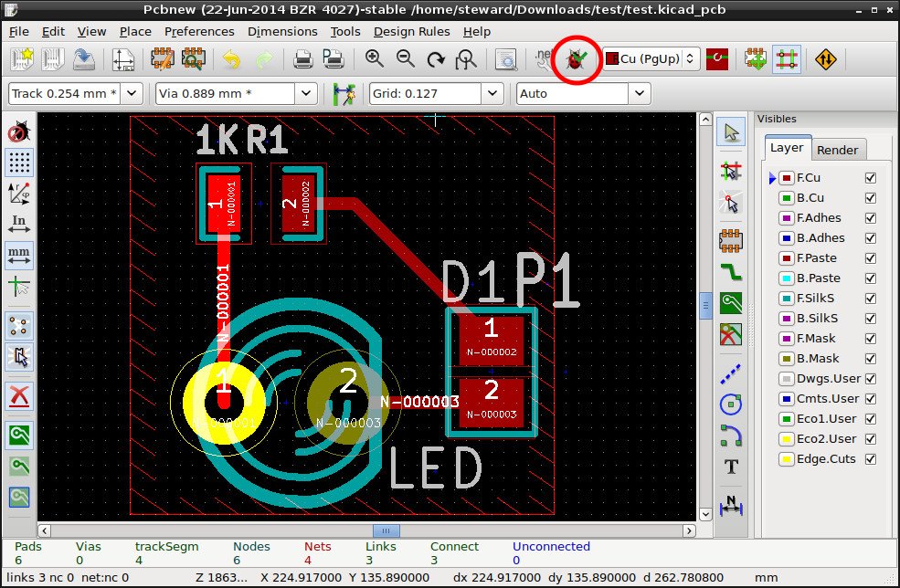The width and height of the screenshot is (900, 588).
Task: Enable track and autoroute mode icon
Action: tap(787, 59)
